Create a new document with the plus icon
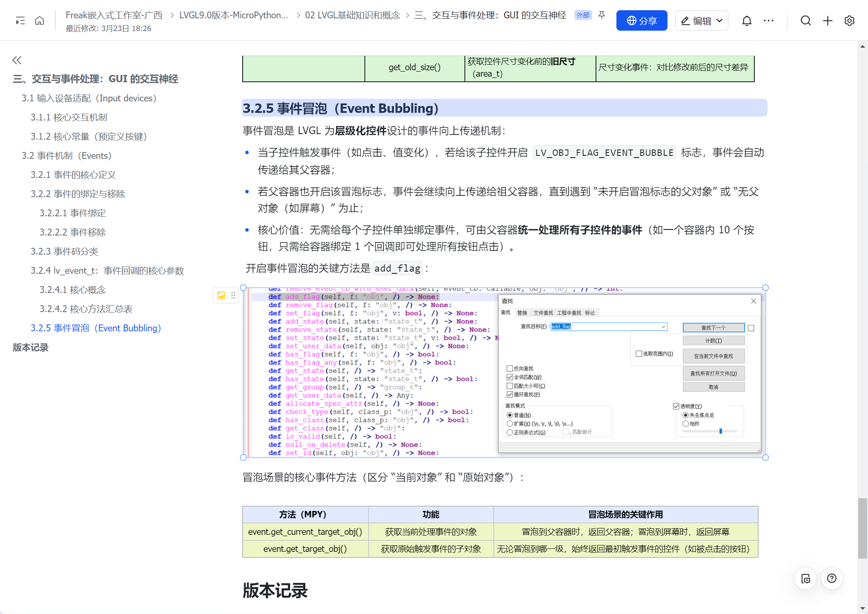868x614 pixels. click(827, 20)
